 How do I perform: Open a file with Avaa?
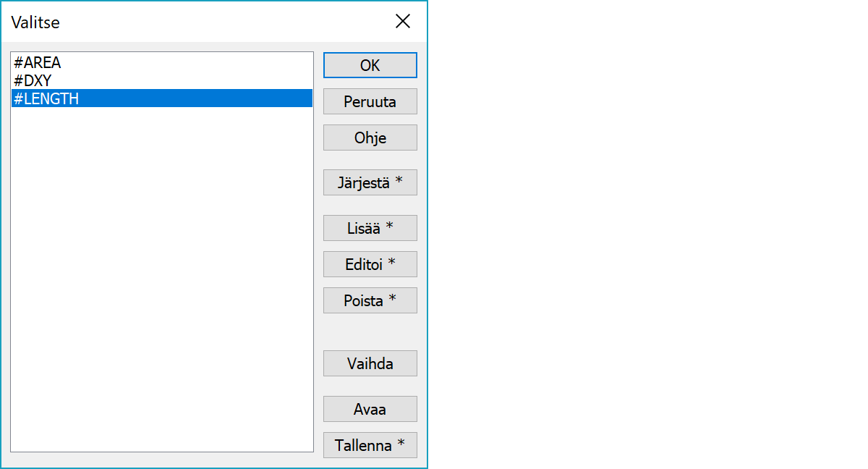370,409
